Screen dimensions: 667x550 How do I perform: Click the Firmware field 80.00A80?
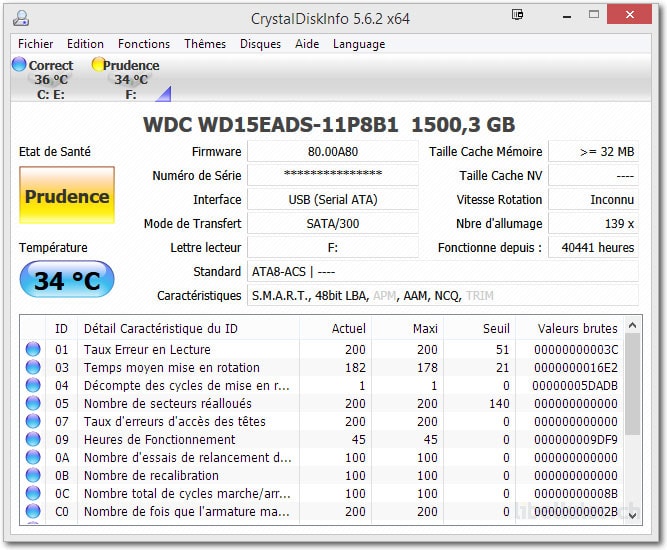333,151
